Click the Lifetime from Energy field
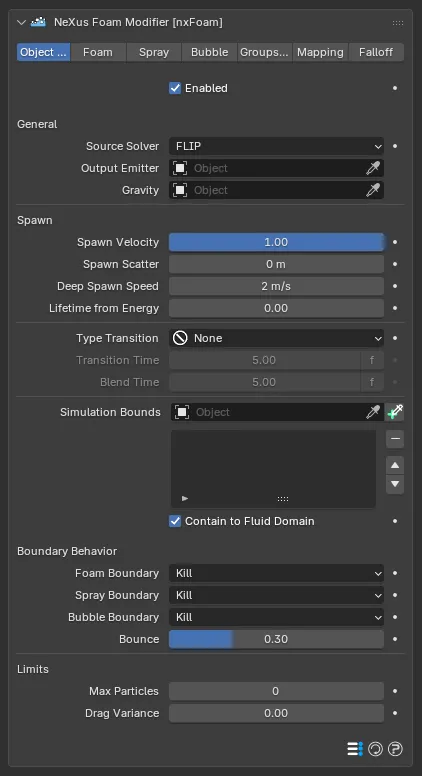This screenshot has height=776, width=422. (277, 308)
